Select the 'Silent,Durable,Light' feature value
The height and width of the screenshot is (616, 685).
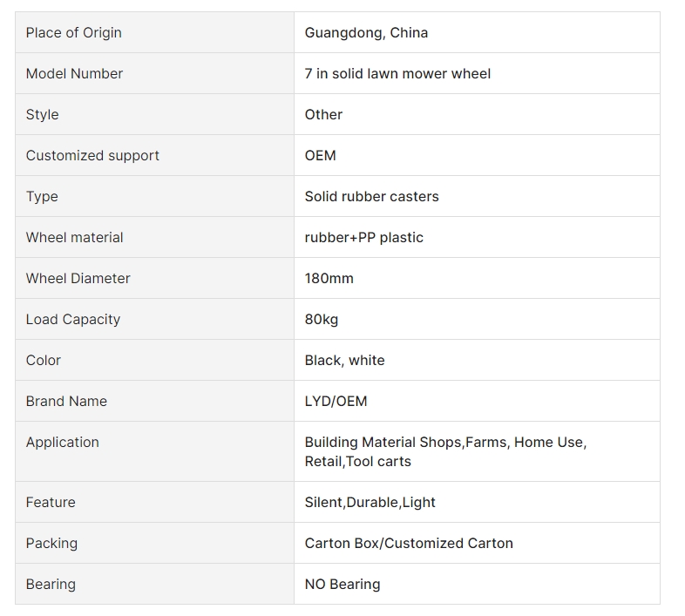click(370, 503)
